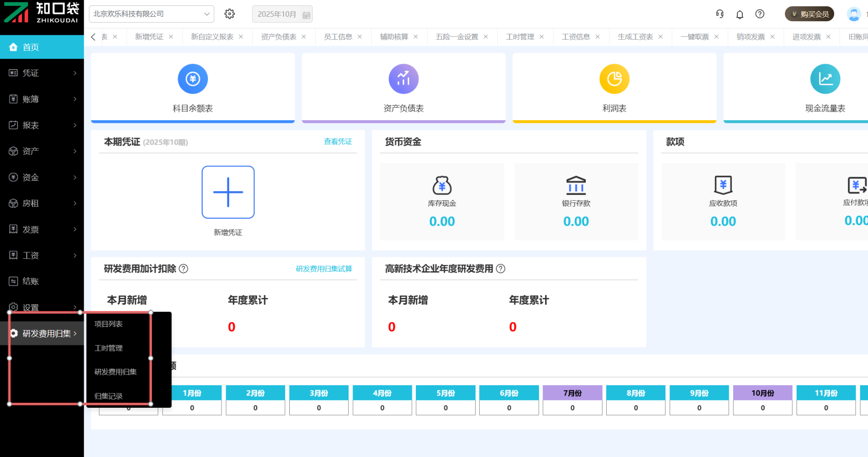Open the notification bell
The width and height of the screenshot is (868, 457).
[x=740, y=14]
